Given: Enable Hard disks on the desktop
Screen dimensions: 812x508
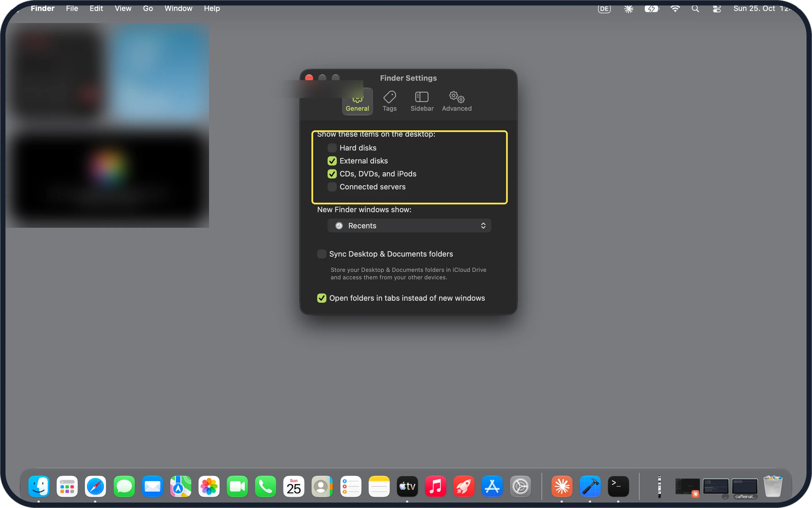Looking at the screenshot, I should pos(332,148).
